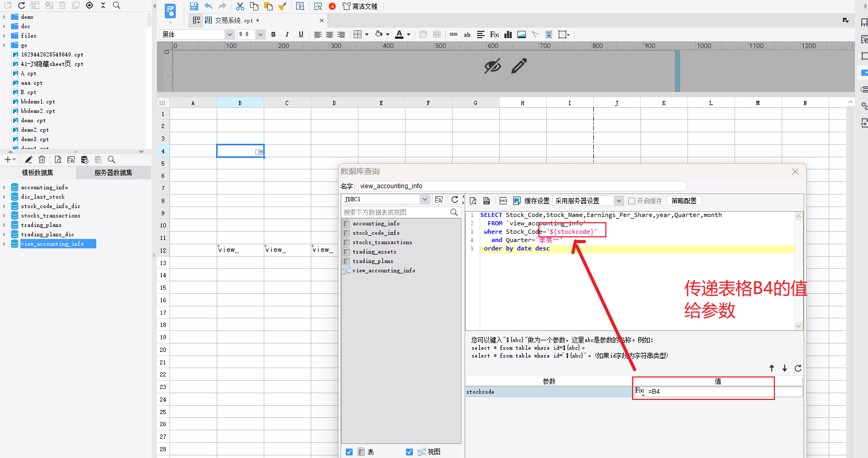Preview the SQL query result in dialog
868x458 pixels.
[x=473, y=201]
